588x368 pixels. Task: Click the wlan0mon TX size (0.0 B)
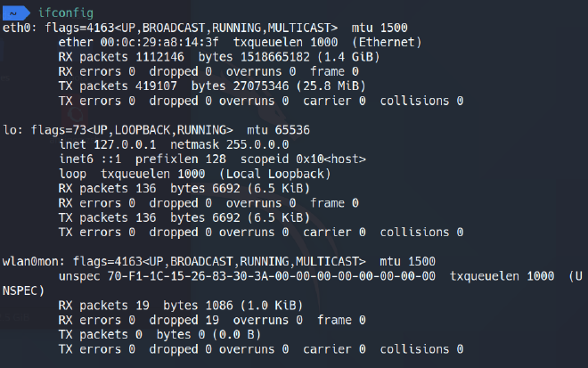(x=235, y=334)
